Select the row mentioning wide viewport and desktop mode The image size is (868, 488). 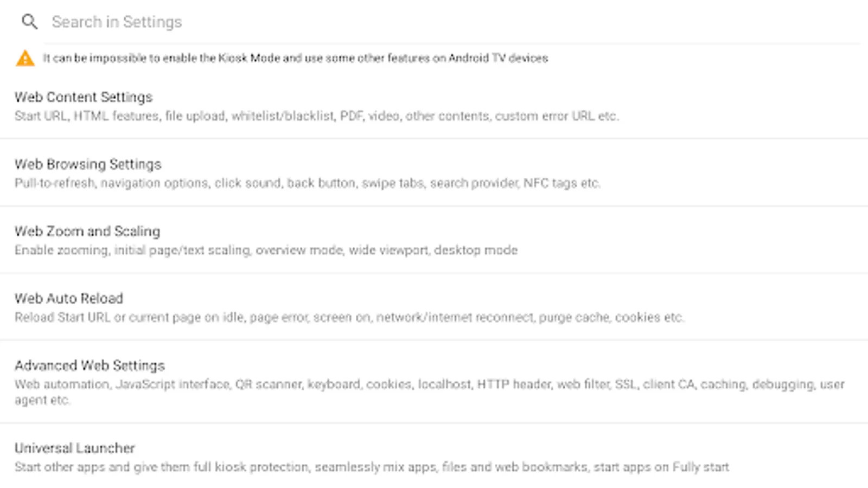(434, 241)
